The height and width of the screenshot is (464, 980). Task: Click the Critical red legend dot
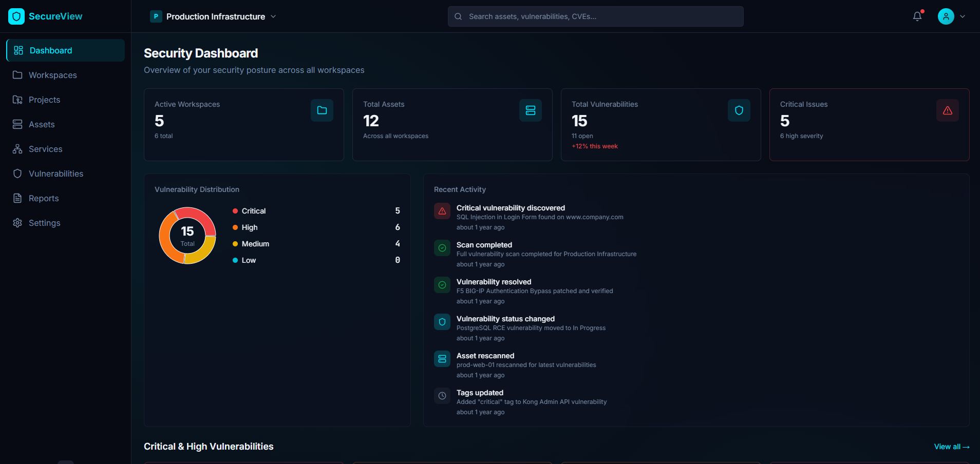[235, 211]
